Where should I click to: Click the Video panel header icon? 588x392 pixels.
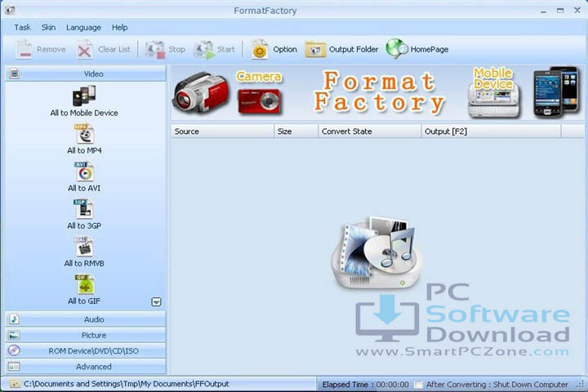coord(14,73)
